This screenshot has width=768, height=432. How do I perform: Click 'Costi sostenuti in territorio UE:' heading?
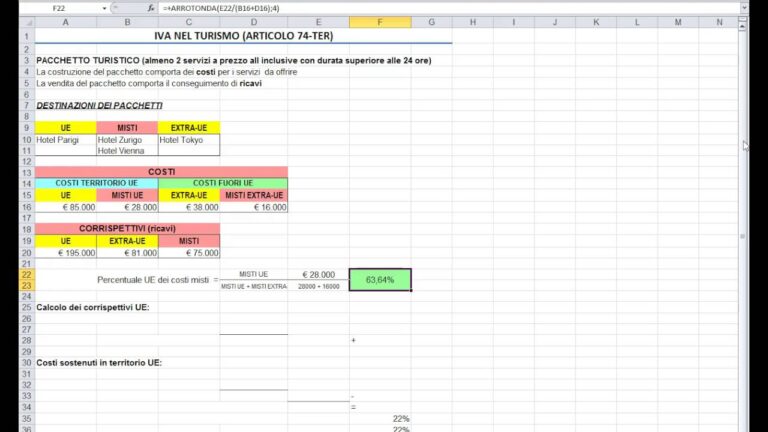pos(99,363)
